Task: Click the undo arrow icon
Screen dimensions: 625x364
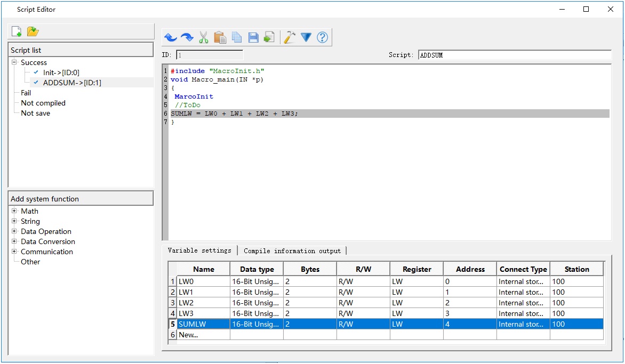Action: tap(170, 37)
